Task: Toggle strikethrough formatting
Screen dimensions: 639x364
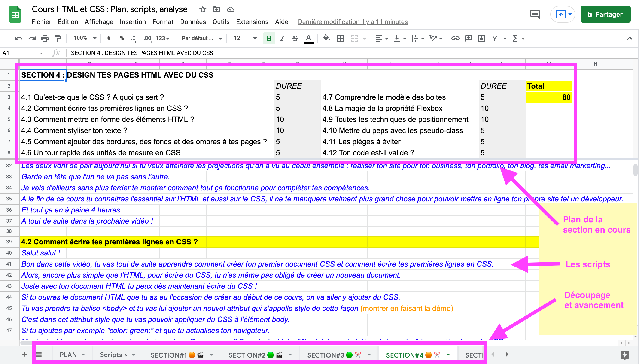Action: [295, 38]
